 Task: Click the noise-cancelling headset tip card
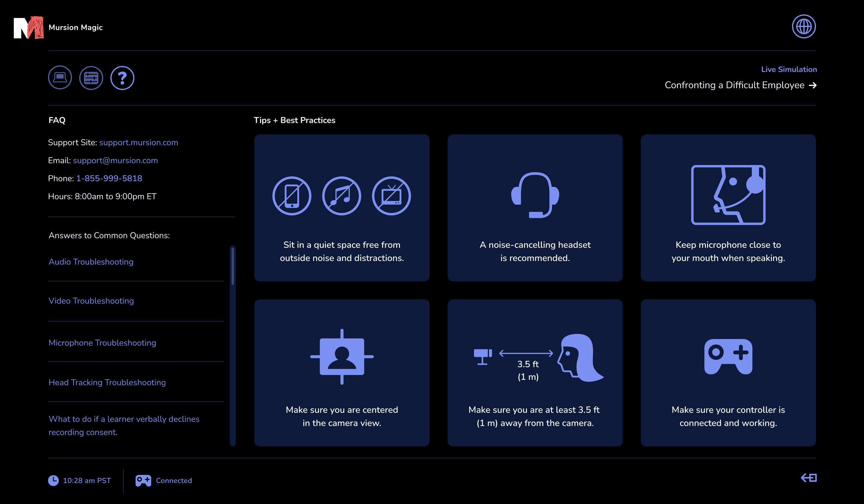click(535, 208)
